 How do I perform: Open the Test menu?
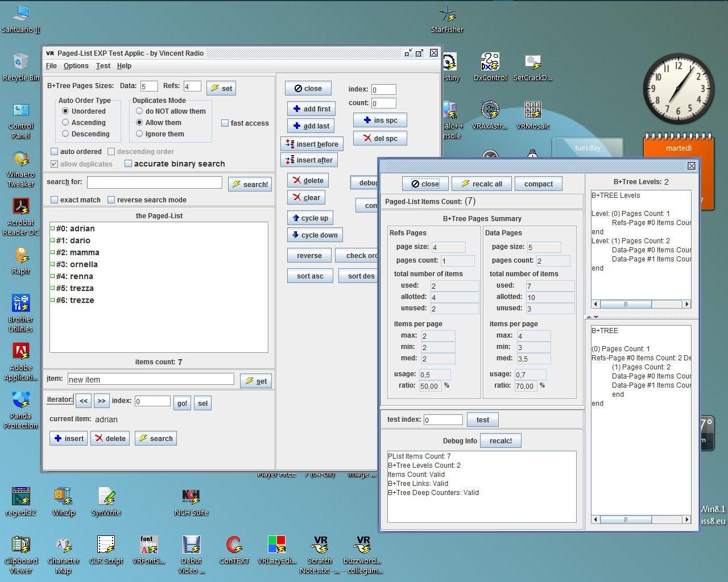tap(103, 66)
